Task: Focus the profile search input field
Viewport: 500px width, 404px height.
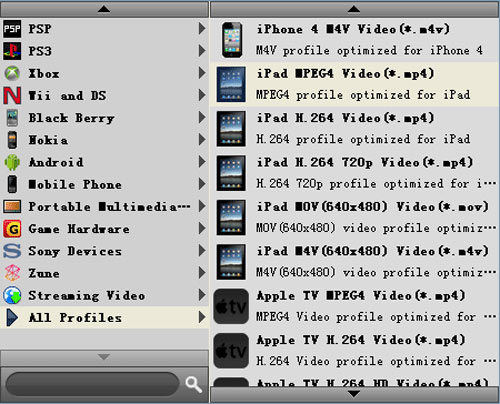Action: pos(92,384)
